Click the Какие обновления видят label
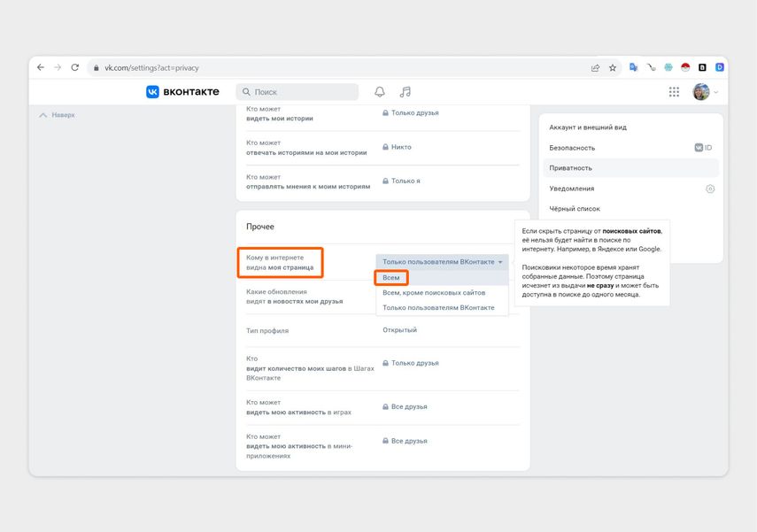Image resolution: width=757 pixels, height=532 pixels. [295, 297]
